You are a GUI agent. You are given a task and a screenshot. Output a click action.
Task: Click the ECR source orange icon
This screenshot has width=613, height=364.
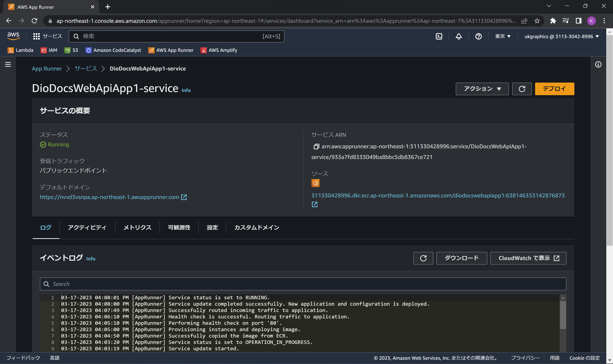tap(315, 183)
